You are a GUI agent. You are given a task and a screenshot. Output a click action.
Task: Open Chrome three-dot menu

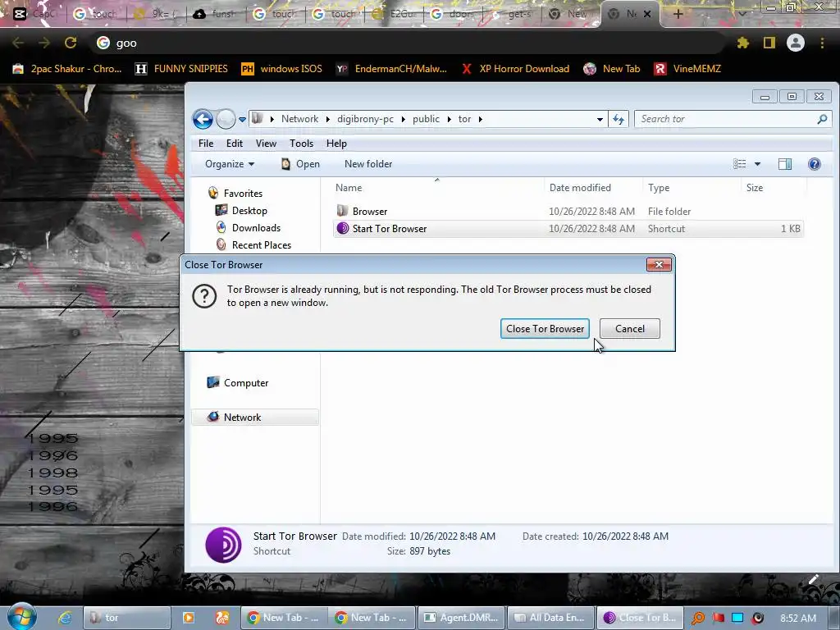822,43
